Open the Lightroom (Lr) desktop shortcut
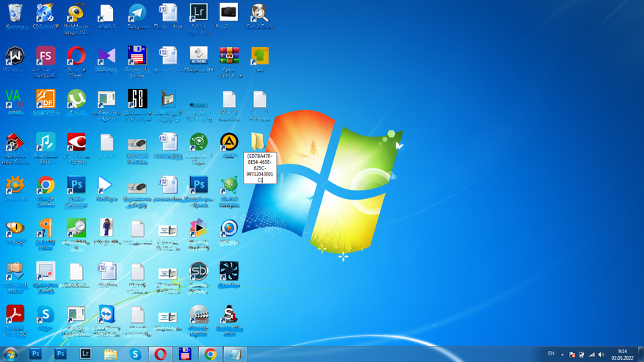Screen dimensions: 644x362 [x=198, y=13]
